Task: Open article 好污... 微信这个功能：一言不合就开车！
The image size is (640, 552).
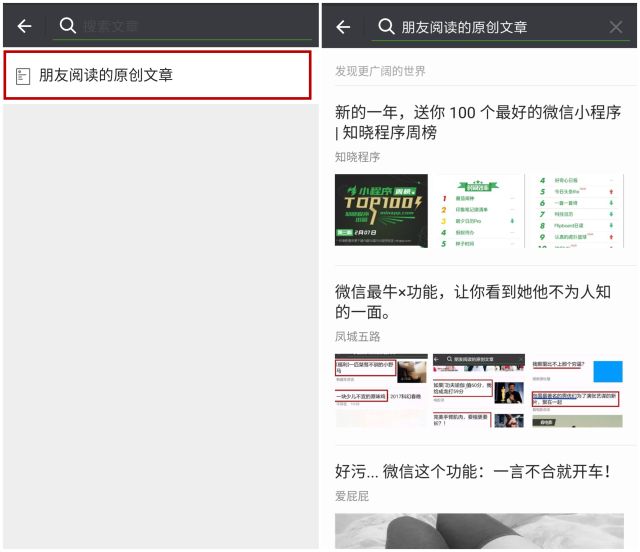Action: click(x=473, y=472)
